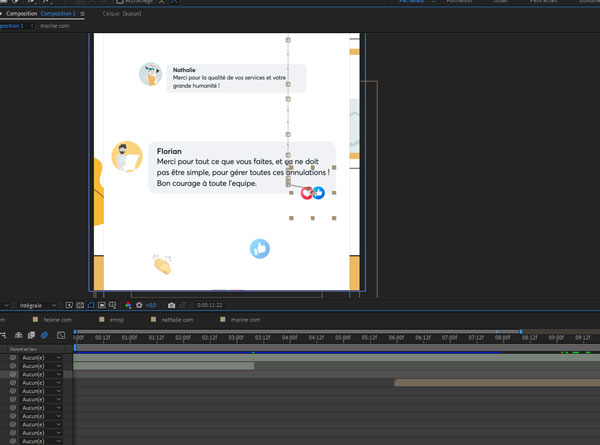This screenshot has width=600, height=445.
Task: Switch to the helene com timeline tab
Action: (x=53, y=319)
